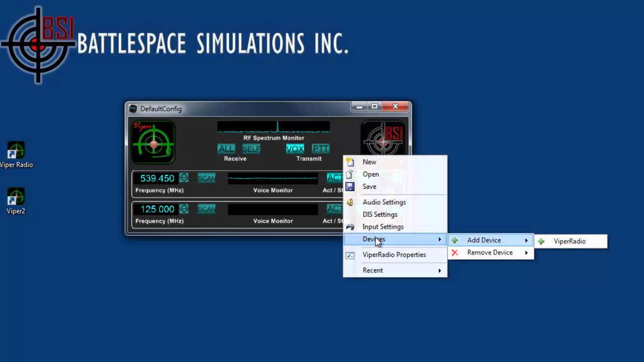This screenshot has width=644, height=362.
Task: Click the 125.000 frequency field
Action: pyautogui.click(x=156, y=209)
